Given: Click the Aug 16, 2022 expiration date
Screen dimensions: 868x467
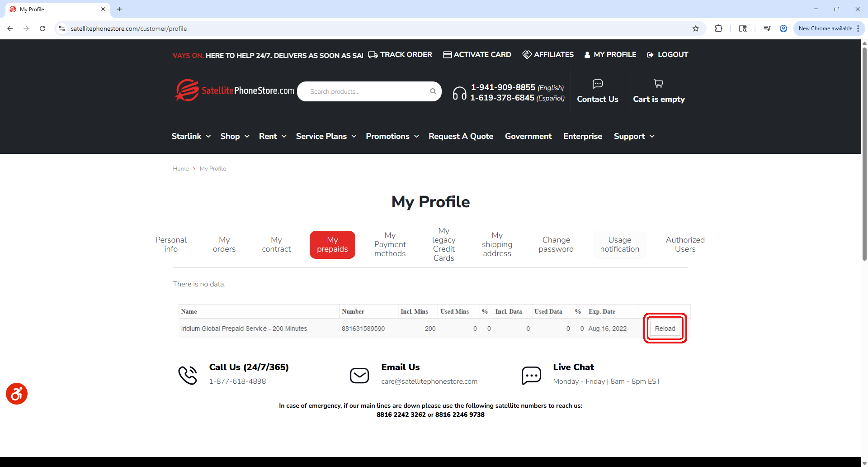Looking at the screenshot, I should [607, 329].
